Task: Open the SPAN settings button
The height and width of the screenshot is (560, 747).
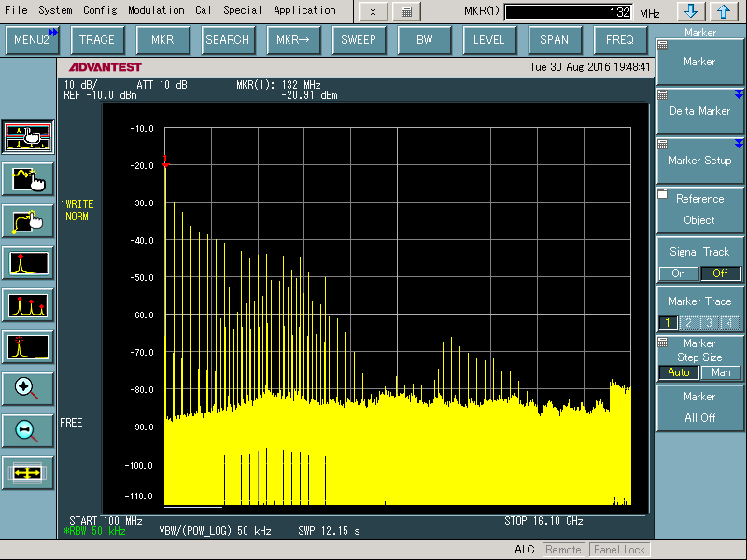Action: [555, 40]
